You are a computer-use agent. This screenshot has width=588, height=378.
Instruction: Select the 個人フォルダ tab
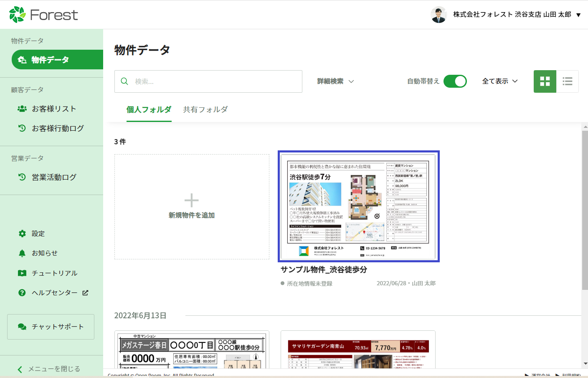149,109
